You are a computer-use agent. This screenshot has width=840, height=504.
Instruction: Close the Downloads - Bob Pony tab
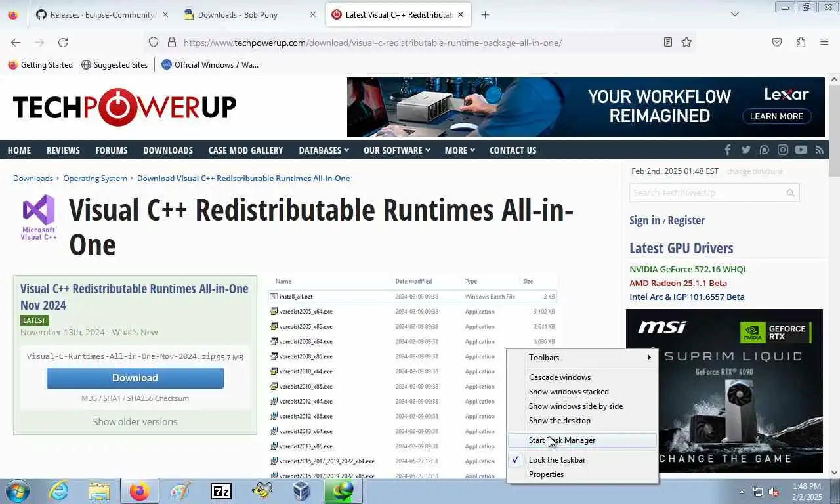click(x=312, y=14)
